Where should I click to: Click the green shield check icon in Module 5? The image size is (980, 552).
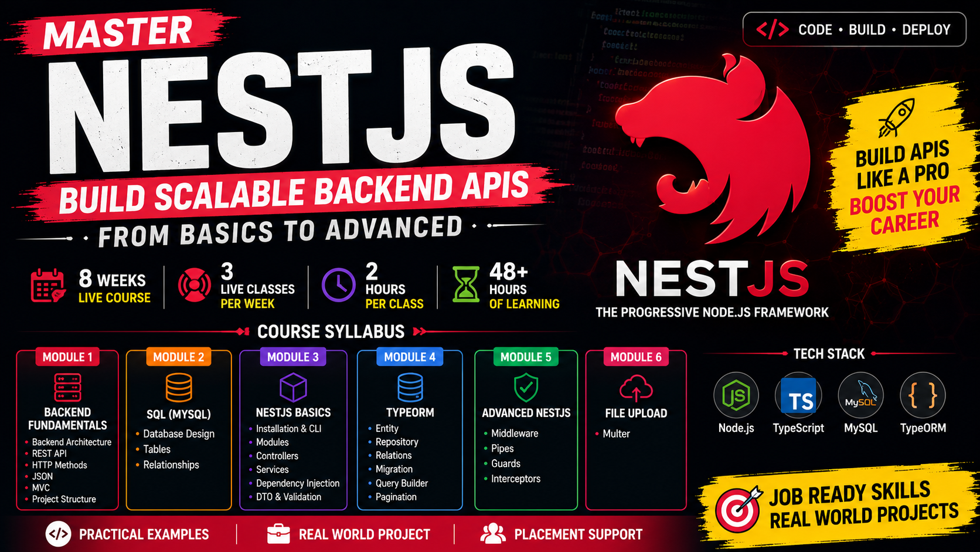tap(526, 387)
